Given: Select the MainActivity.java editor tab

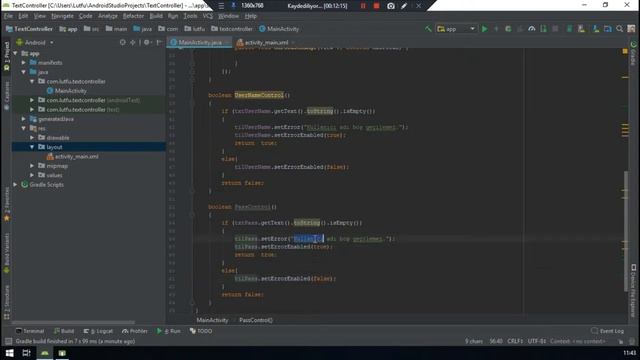Looking at the screenshot, I should 199,42.
